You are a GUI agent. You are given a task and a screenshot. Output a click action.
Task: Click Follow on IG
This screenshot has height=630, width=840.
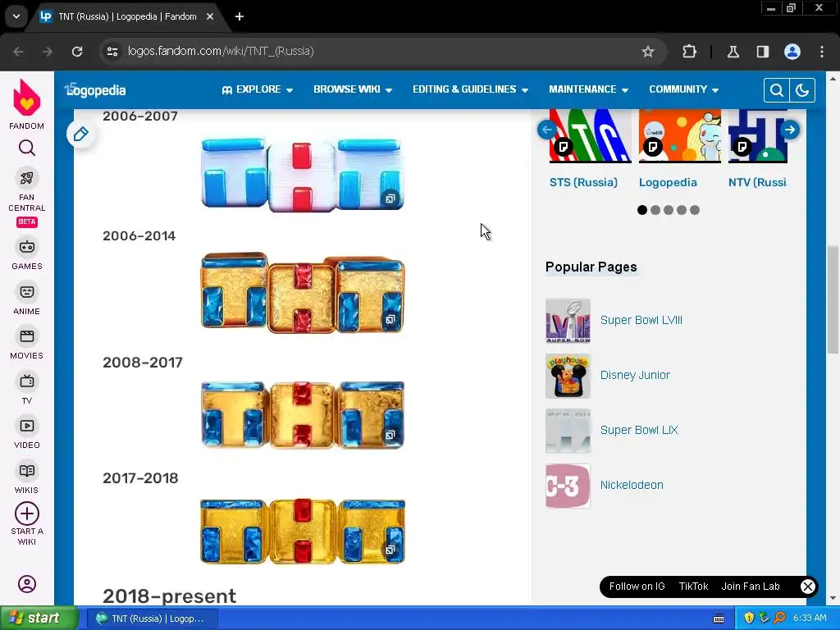coord(637,586)
